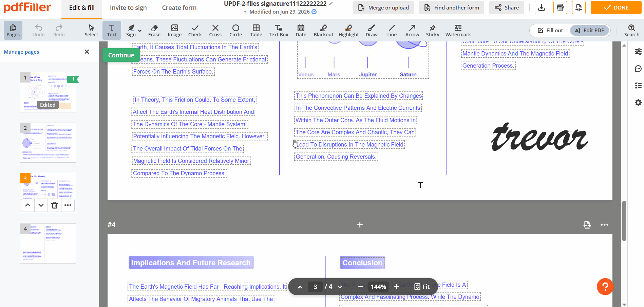Viewport: 644px width, 307px height.
Task: Open page #4 more options menu
Action: [x=604, y=224]
